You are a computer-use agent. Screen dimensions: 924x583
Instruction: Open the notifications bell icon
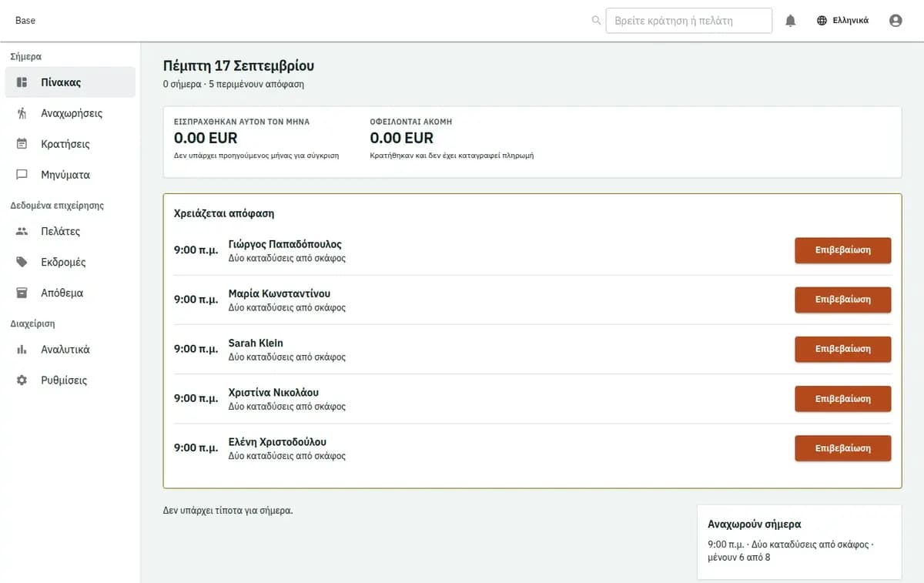pos(790,21)
